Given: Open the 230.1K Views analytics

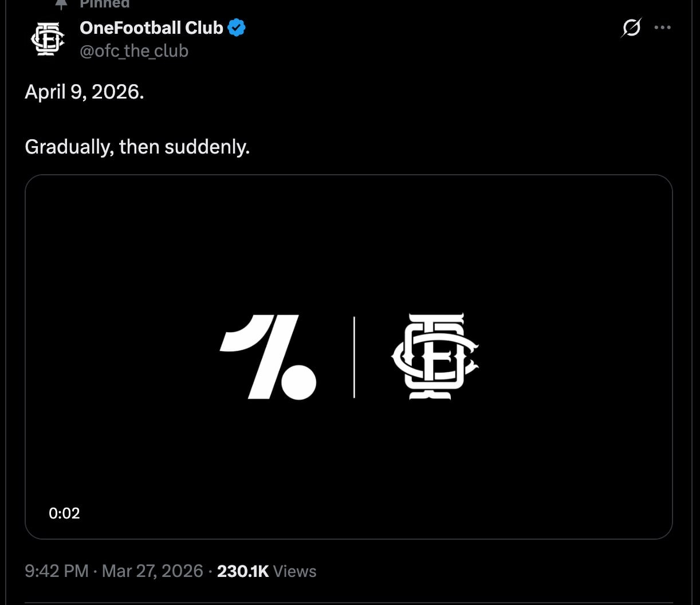Looking at the screenshot, I should point(266,571).
